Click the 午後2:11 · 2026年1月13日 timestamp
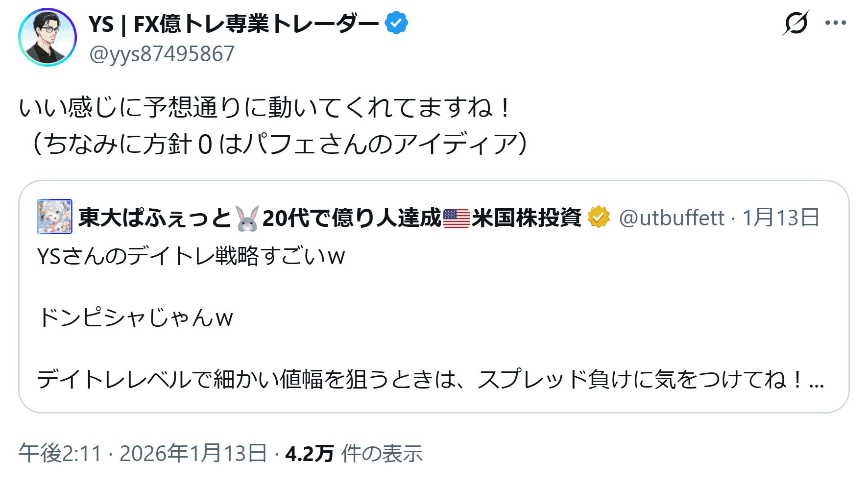Screen dimensions: 868x488 143,453
